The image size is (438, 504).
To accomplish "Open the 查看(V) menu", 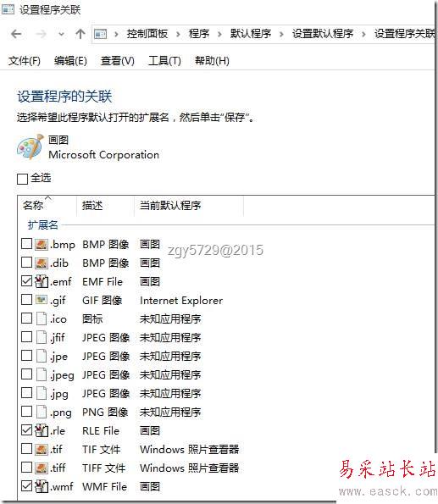I will click(118, 61).
